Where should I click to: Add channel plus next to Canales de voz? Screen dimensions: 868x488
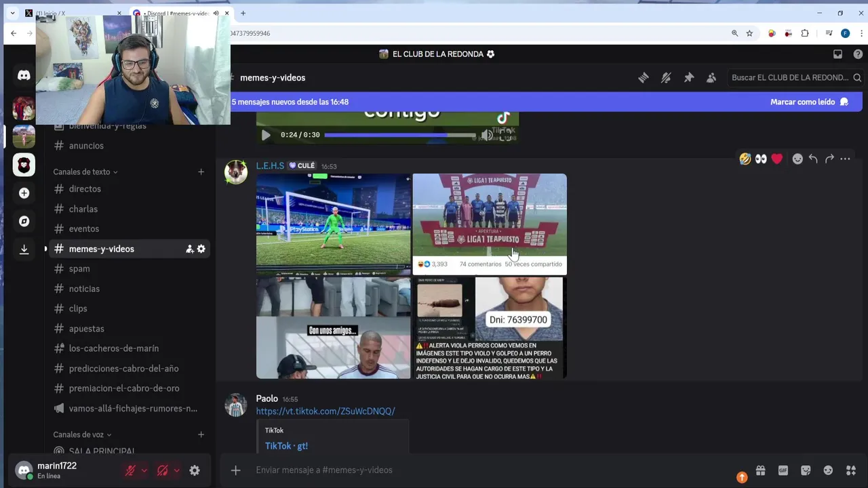(x=201, y=434)
